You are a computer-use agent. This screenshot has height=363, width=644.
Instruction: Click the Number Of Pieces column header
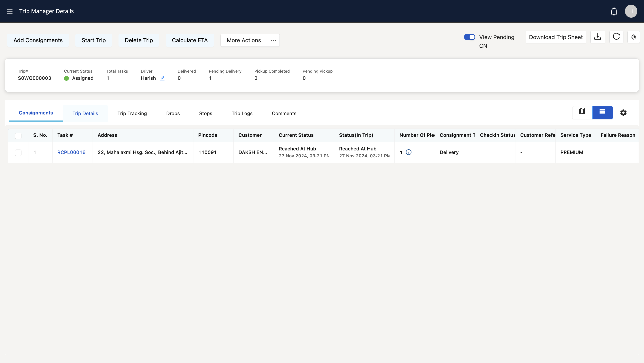pyautogui.click(x=415, y=135)
